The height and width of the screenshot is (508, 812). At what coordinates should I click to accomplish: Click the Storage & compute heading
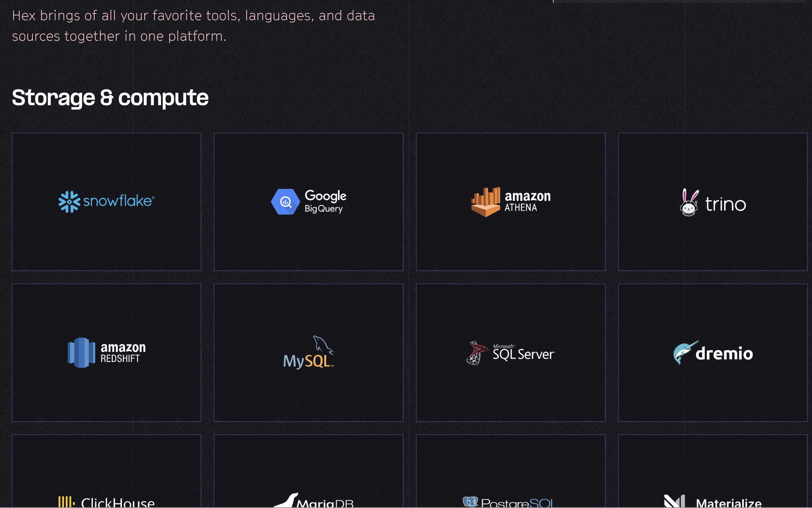tap(110, 98)
